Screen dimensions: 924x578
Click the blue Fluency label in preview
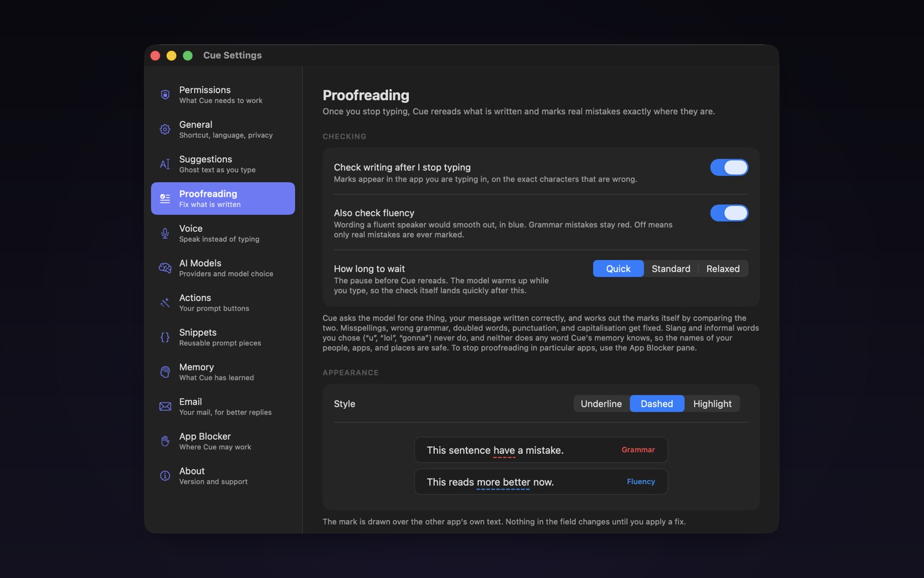(x=641, y=481)
